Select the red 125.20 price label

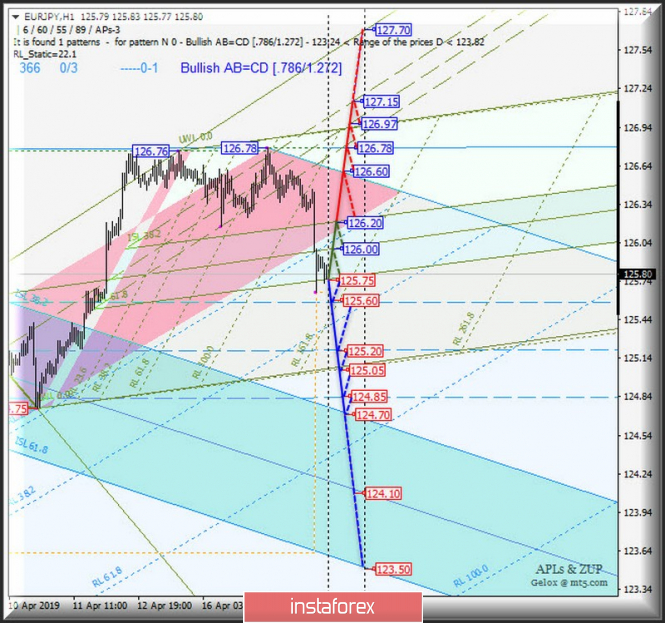[x=365, y=351]
